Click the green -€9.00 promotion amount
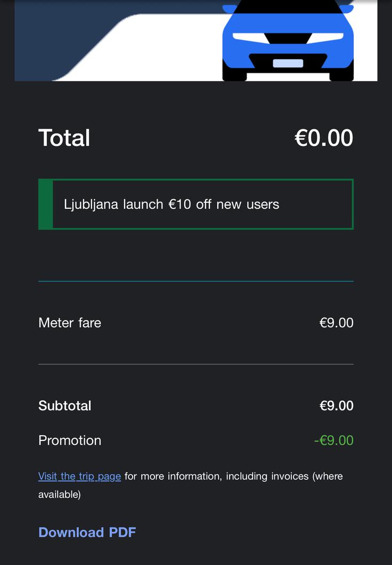The height and width of the screenshot is (565, 392). point(334,440)
